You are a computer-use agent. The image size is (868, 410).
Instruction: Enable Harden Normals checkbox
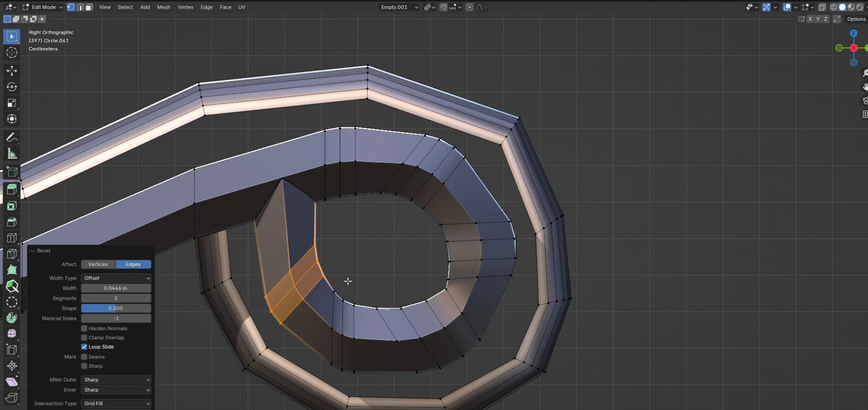click(84, 329)
